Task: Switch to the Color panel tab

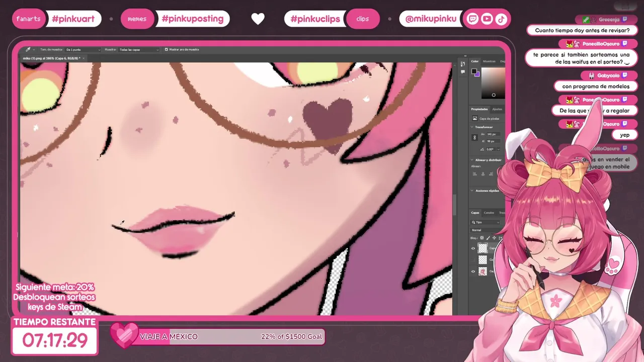Action: point(475,61)
